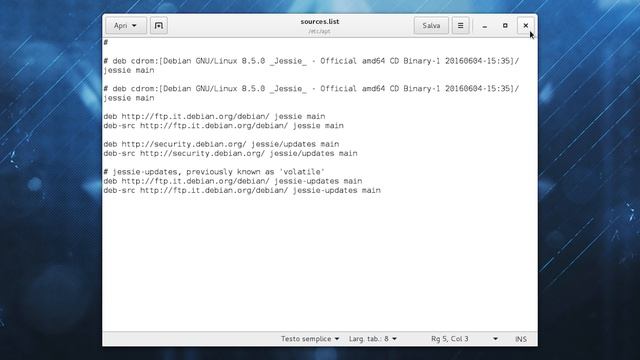The width and height of the screenshot is (640, 360).
Task: Save the file with Salva
Action: pos(431,26)
